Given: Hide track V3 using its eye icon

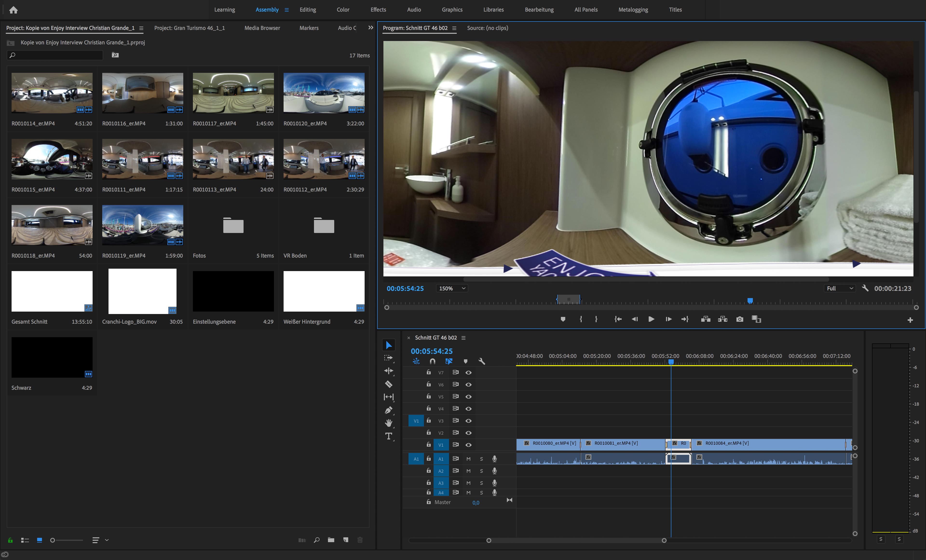Looking at the screenshot, I should [x=468, y=421].
